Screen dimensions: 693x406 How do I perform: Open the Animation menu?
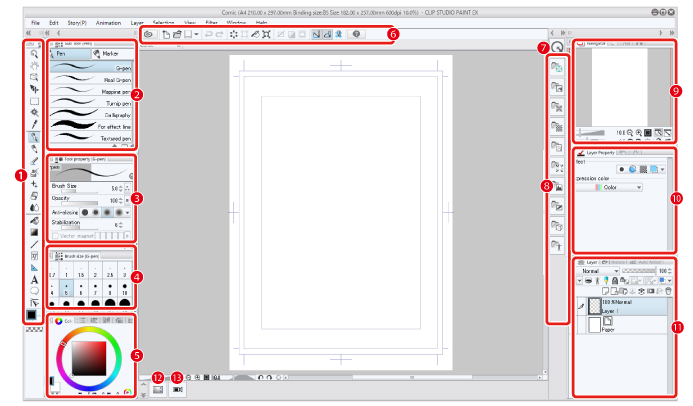pos(108,23)
